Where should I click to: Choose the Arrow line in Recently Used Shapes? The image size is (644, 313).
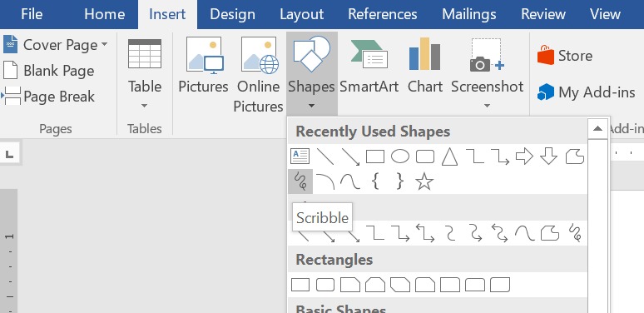click(x=350, y=156)
